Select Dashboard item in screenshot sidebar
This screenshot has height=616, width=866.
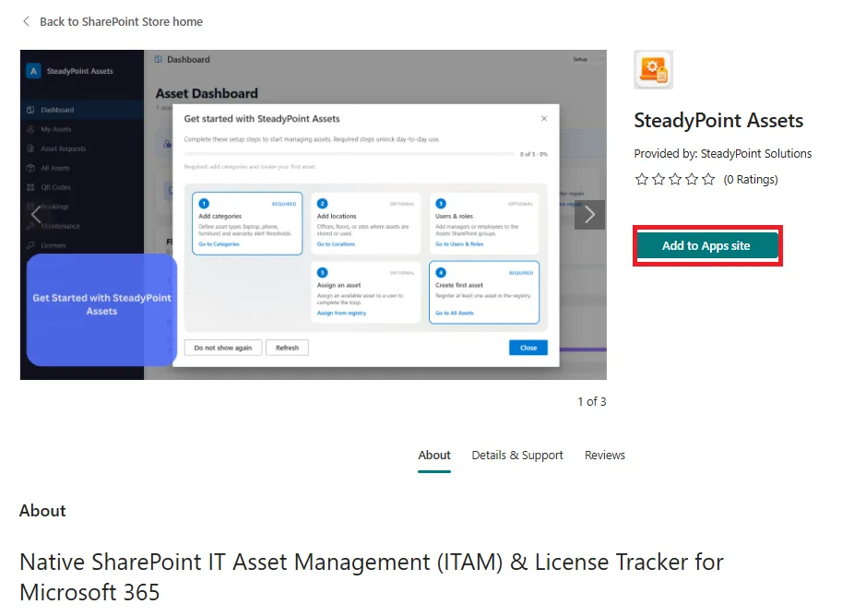point(82,110)
